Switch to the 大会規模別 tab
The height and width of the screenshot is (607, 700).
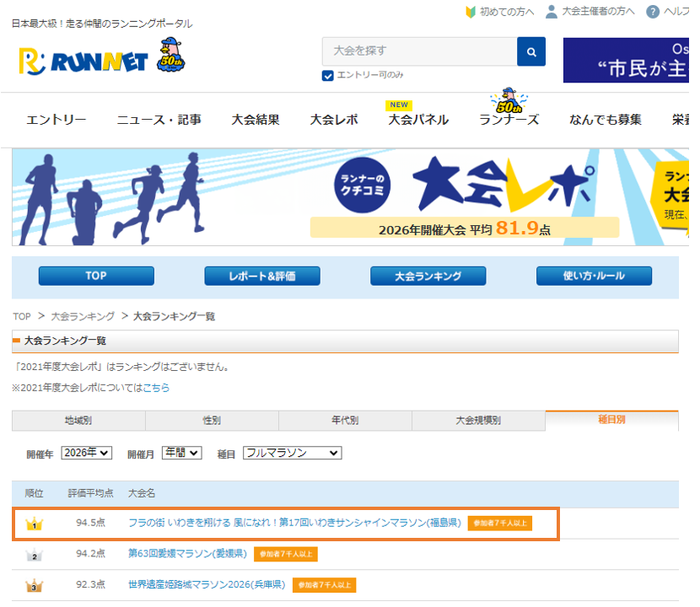tap(477, 420)
